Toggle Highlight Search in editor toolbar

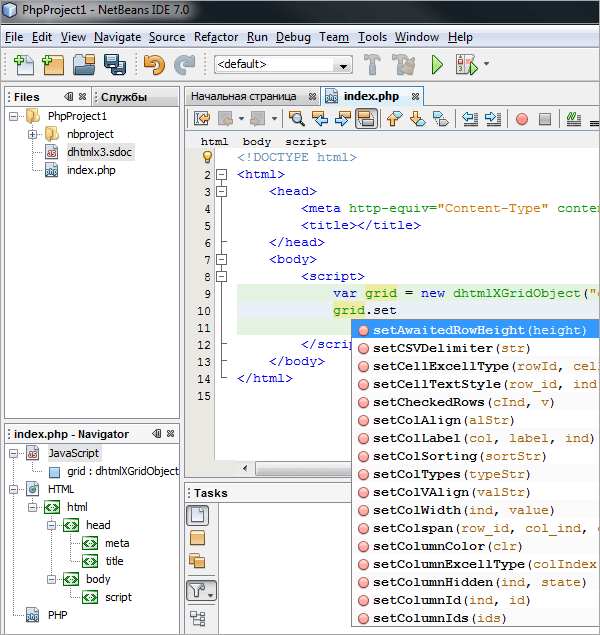pyautogui.click(x=366, y=119)
